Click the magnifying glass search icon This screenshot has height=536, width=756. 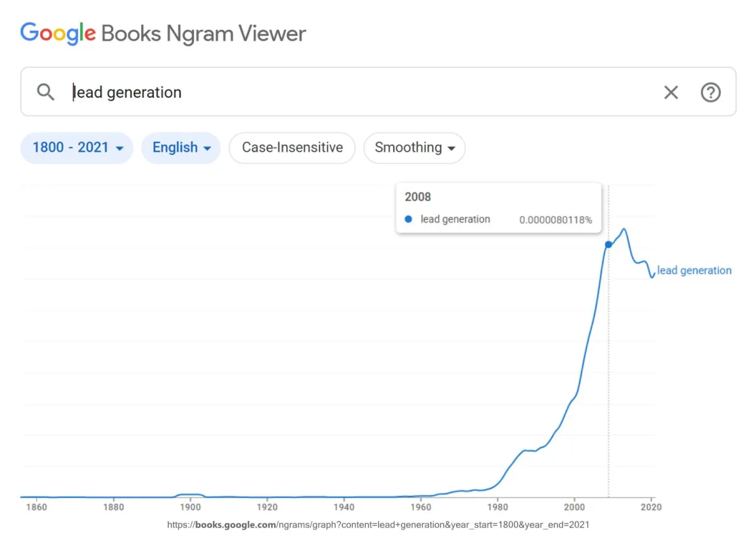click(45, 93)
